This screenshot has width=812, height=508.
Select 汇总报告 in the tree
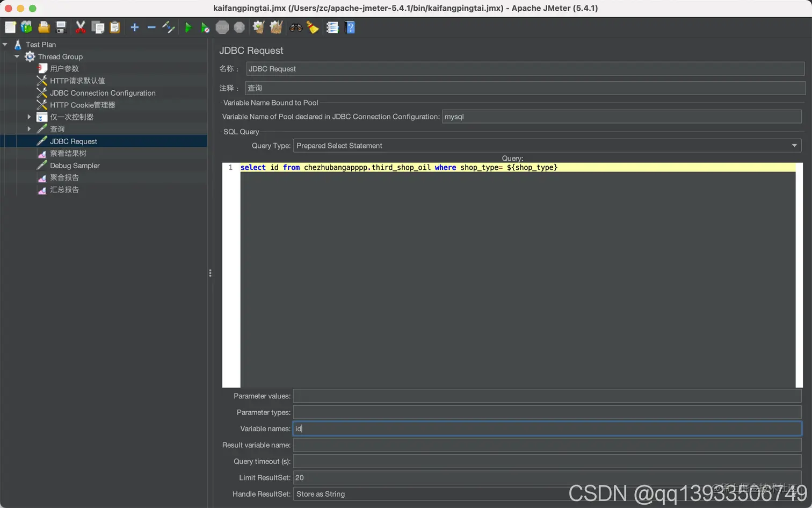64,190
